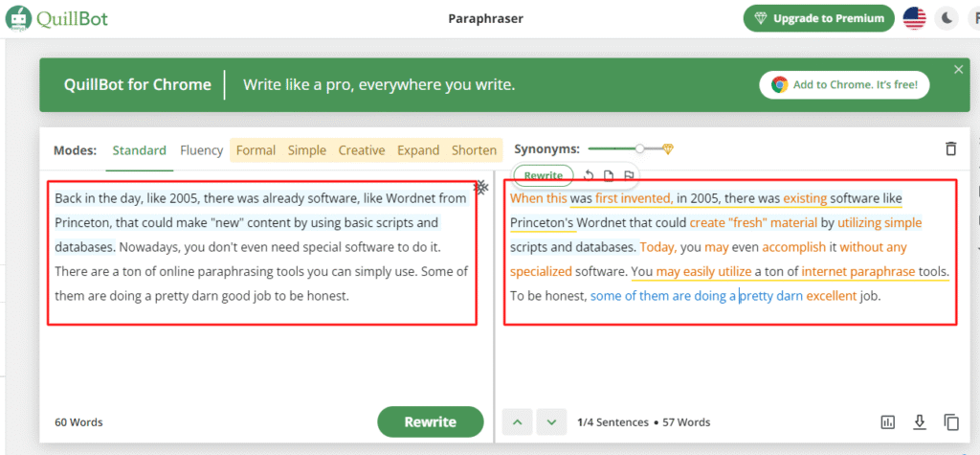Go to next sentence with the down arrow

pos(551,421)
